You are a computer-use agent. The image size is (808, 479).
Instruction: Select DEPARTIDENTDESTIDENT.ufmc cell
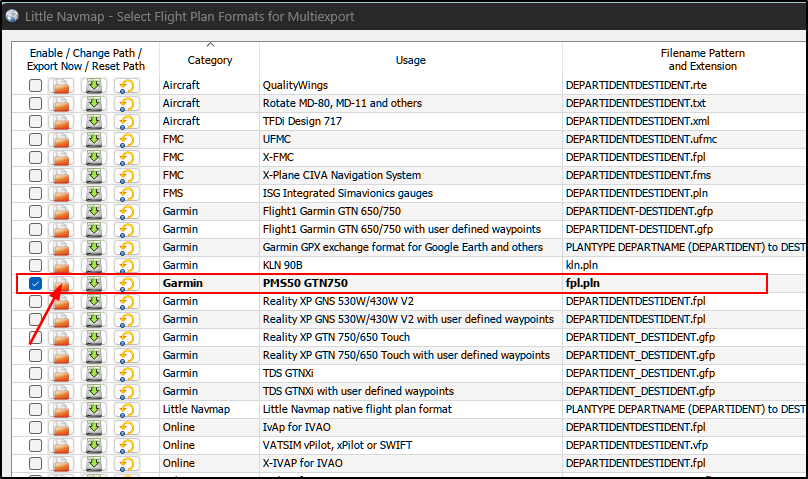tap(685, 140)
